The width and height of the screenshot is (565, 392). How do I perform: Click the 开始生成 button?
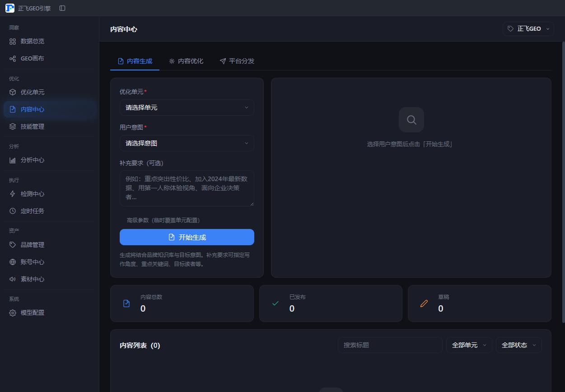click(187, 237)
